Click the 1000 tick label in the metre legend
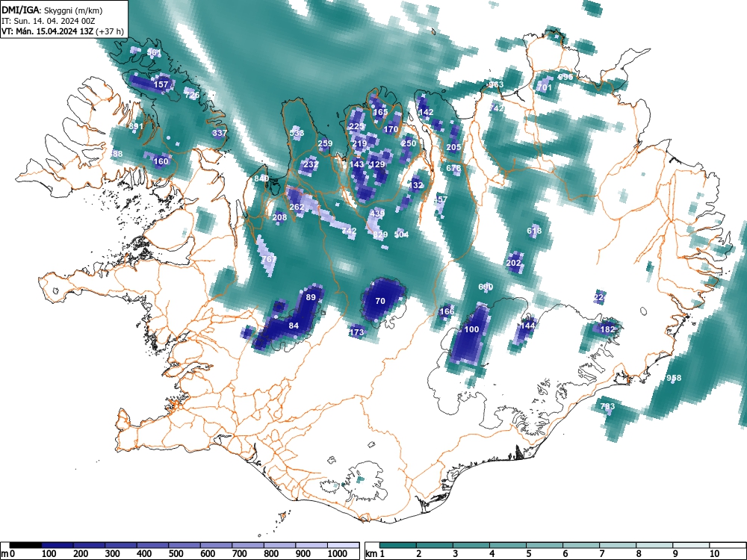The height and width of the screenshot is (560, 747). (338, 554)
